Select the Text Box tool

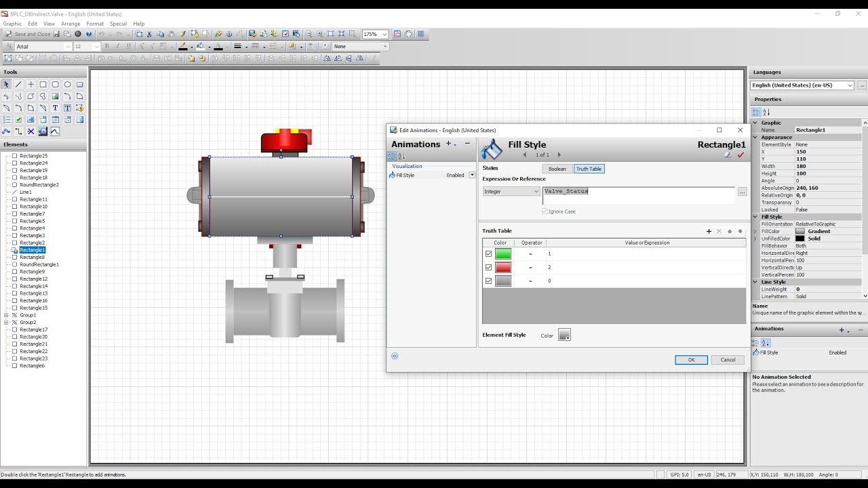67,108
